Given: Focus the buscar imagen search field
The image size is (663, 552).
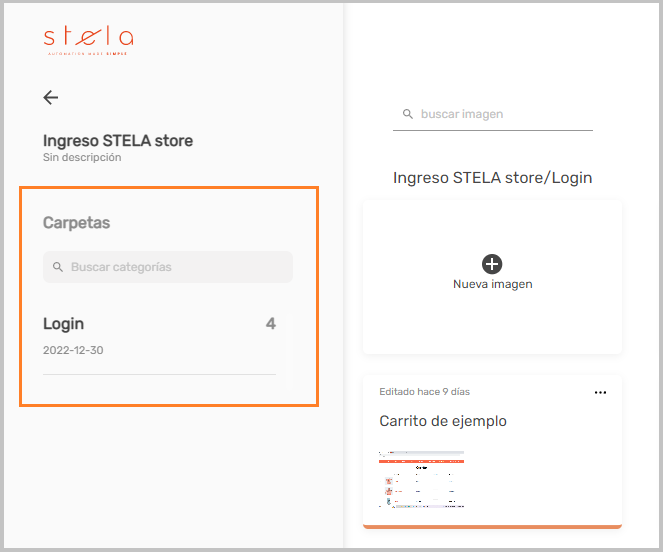Looking at the screenshot, I should [x=493, y=115].
